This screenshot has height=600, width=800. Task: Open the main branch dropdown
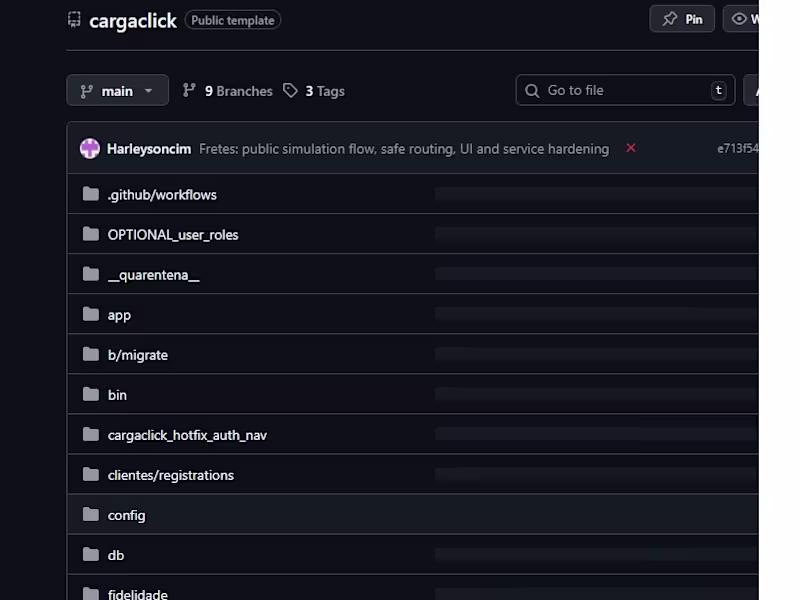click(x=117, y=90)
